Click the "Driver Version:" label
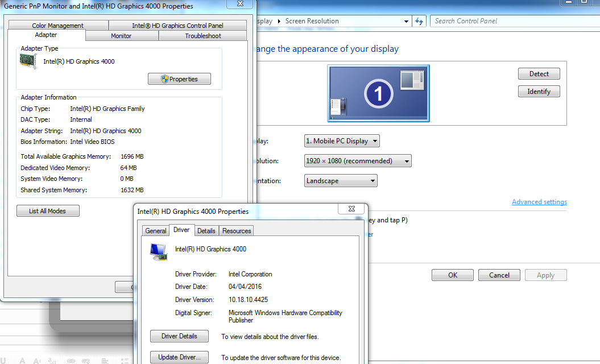Image resolution: width=600 pixels, height=364 pixels. point(195,300)
